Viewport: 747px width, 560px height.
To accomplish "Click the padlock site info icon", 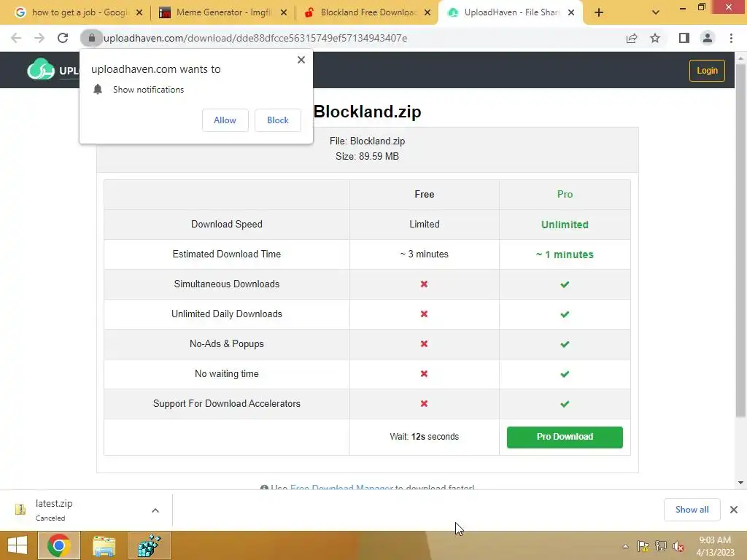I will (91, 38).
